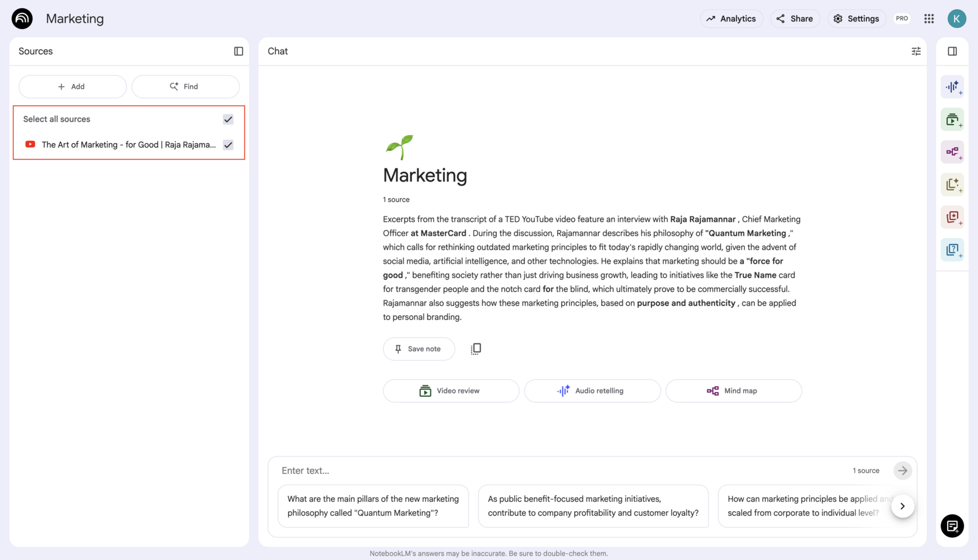Add a new source
Image resolution: width=978 pixels, height=560 pixels.
pos(72,87)
